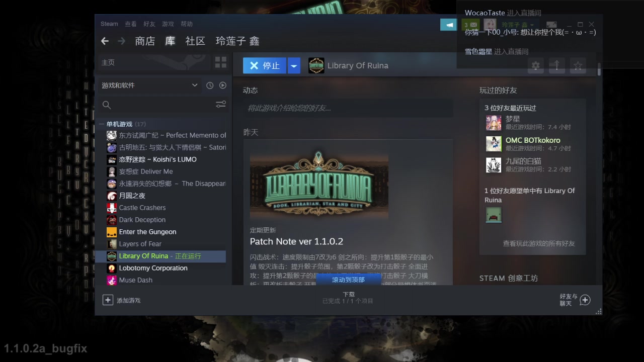Switch to the 库 library tab
Image resolution: width=644 pixels, height=362 pixels.
pos(170,41)
